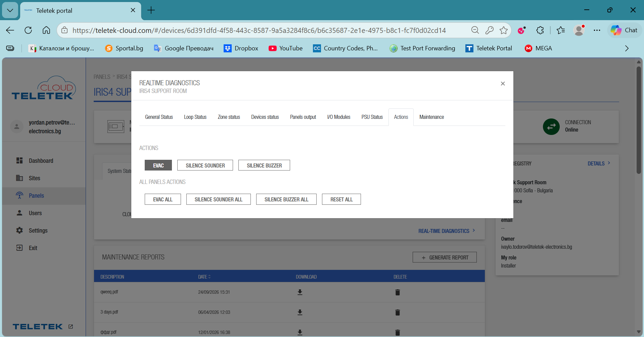This screenshot has height=337, width=644.
Task: Trigger EVAC ALL for all panels
Action: (163, 199)
